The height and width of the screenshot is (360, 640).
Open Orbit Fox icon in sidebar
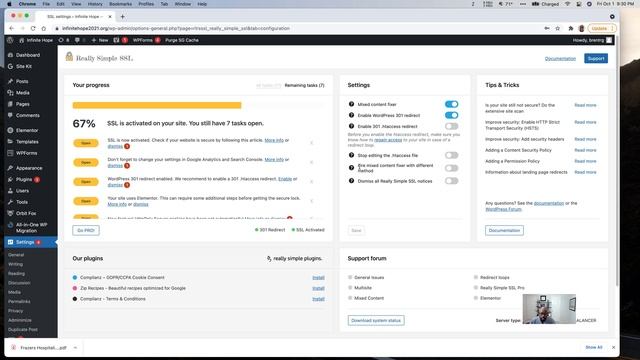click(11, 213)
